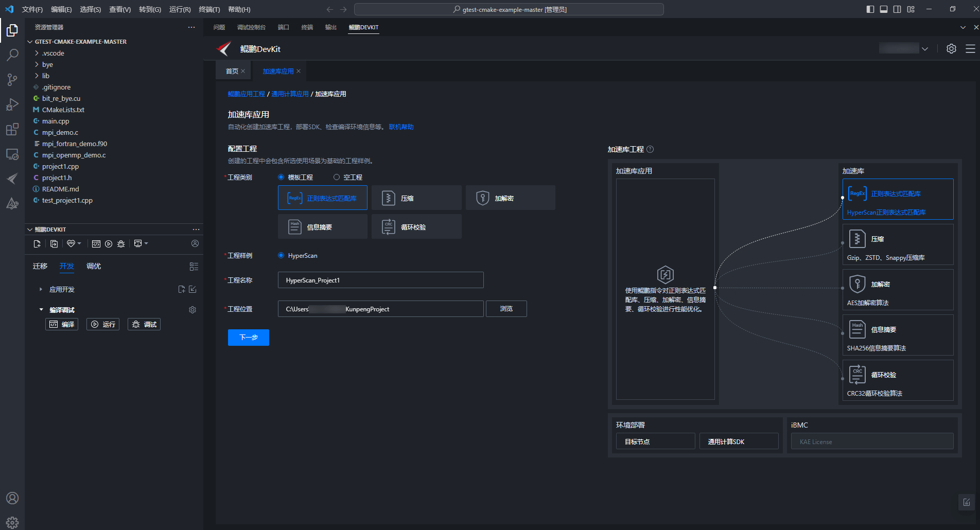980x530 pixels.
Task: Choose the 信息摘要 option card
Action: 323,226
